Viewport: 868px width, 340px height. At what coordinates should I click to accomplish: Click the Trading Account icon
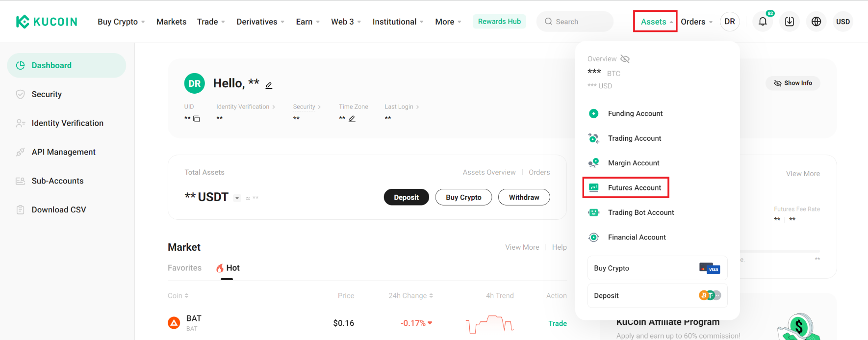[x=593, y=138]
